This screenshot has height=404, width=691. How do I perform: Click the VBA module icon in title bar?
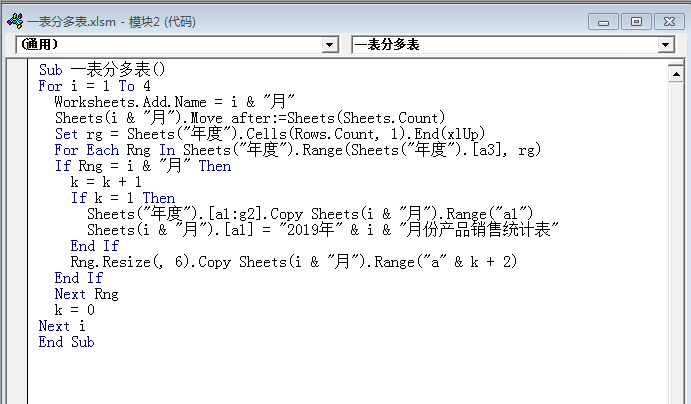pyautogui.click(x=15, y=21)
